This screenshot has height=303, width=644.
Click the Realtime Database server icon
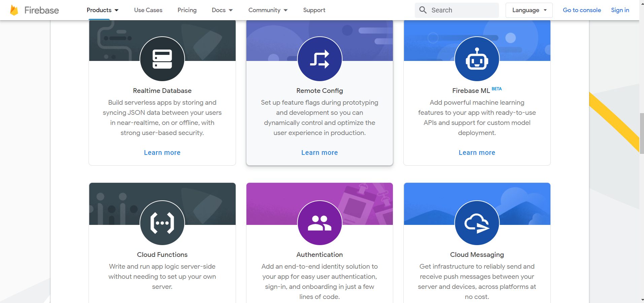tap(162, 59)
